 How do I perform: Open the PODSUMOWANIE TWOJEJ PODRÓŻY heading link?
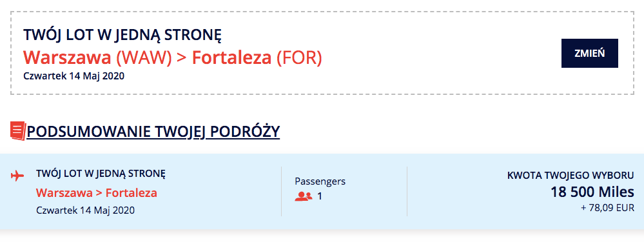click(x=153, y=132)
